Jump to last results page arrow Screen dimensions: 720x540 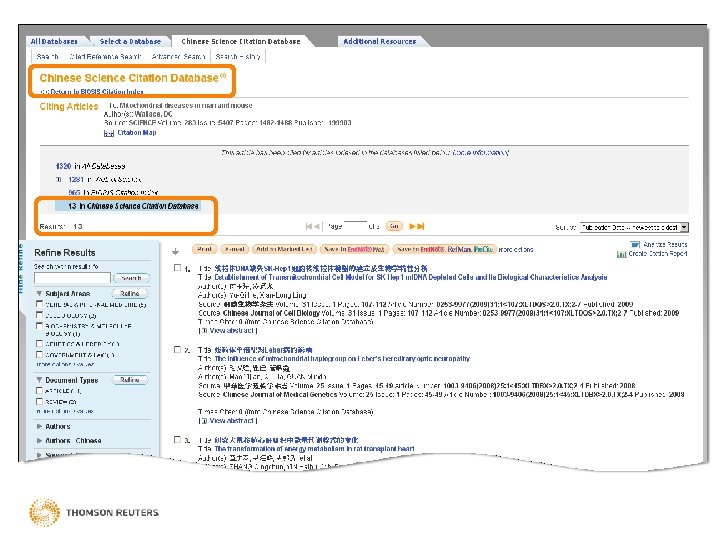(x=421, y=226)
